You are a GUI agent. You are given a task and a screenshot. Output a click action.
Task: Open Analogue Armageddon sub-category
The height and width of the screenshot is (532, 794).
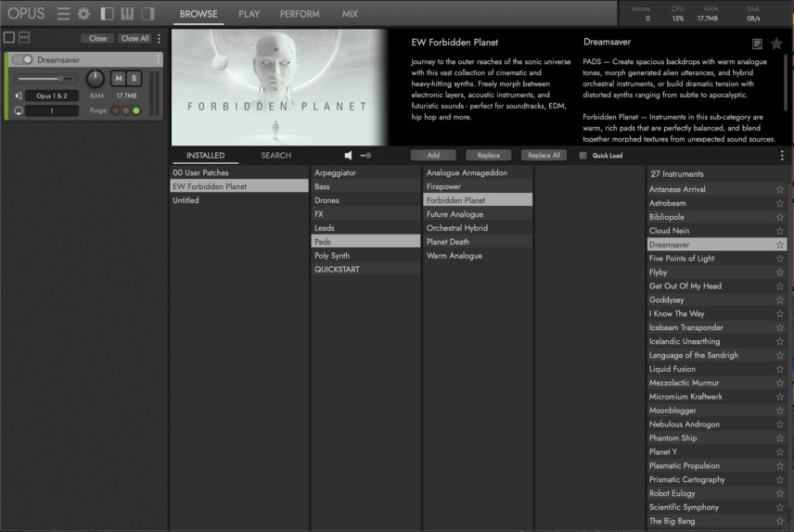(478, 172)
